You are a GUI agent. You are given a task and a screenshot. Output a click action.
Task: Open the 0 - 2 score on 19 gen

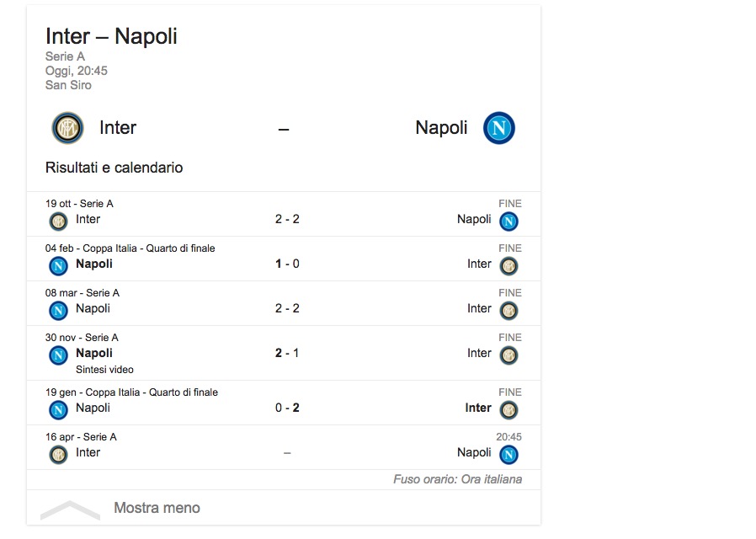287,408
